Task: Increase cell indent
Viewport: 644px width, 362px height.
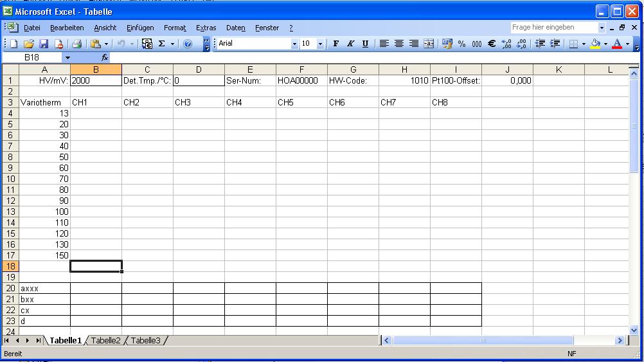Action: (555, 44)
